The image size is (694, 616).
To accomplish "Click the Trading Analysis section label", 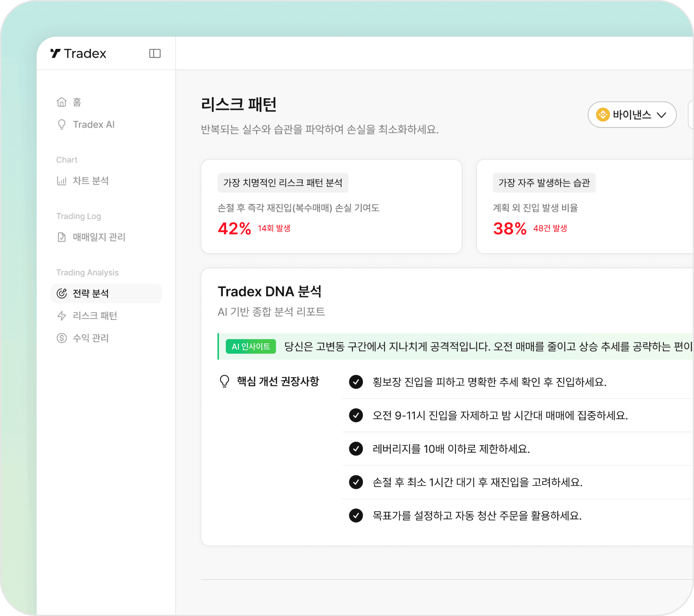I will (88, 273).
